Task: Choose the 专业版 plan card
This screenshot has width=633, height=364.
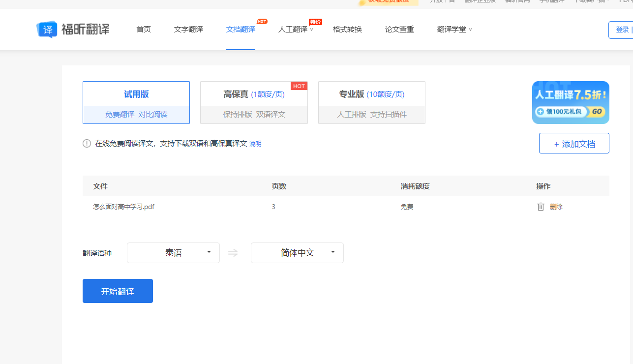Action: point(372,102)
